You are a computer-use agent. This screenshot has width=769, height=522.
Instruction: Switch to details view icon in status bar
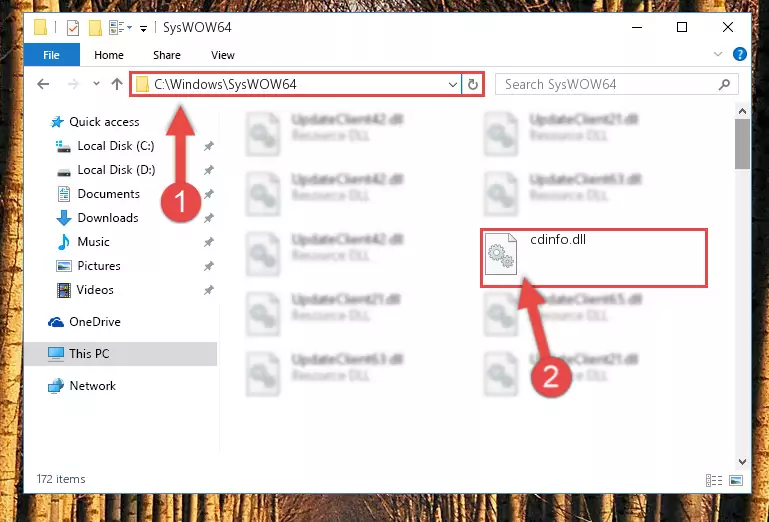714,480
